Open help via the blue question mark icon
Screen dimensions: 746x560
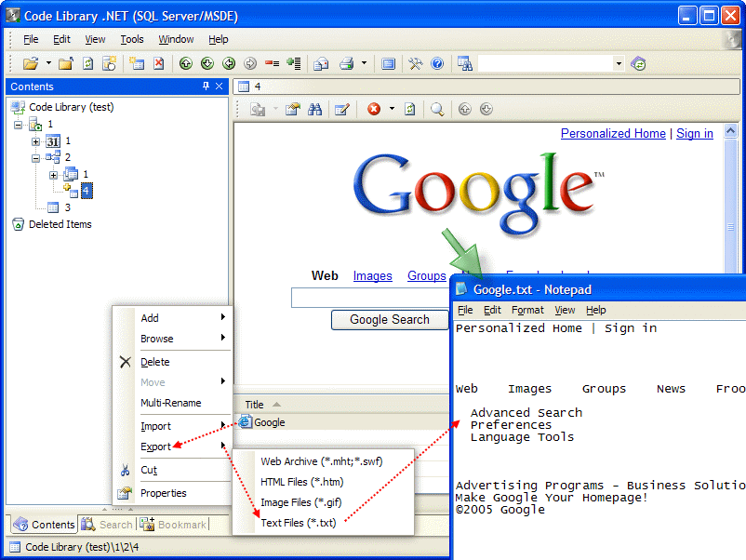point(437,63)
